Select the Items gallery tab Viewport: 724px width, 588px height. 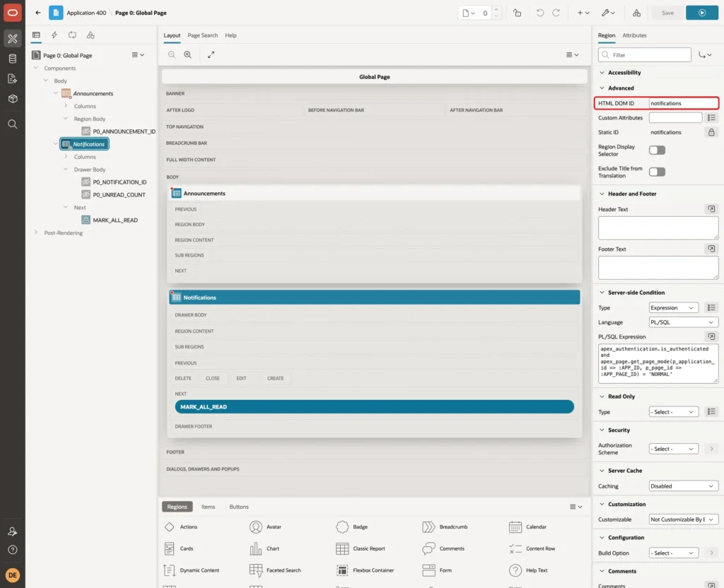[x=209, y=507]
